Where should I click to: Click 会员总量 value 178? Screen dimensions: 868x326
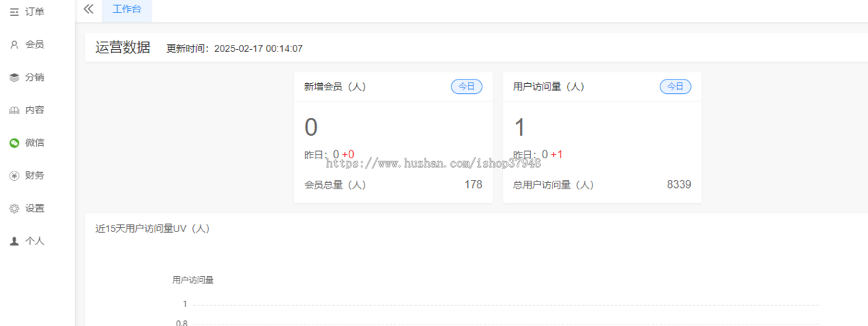473,184
